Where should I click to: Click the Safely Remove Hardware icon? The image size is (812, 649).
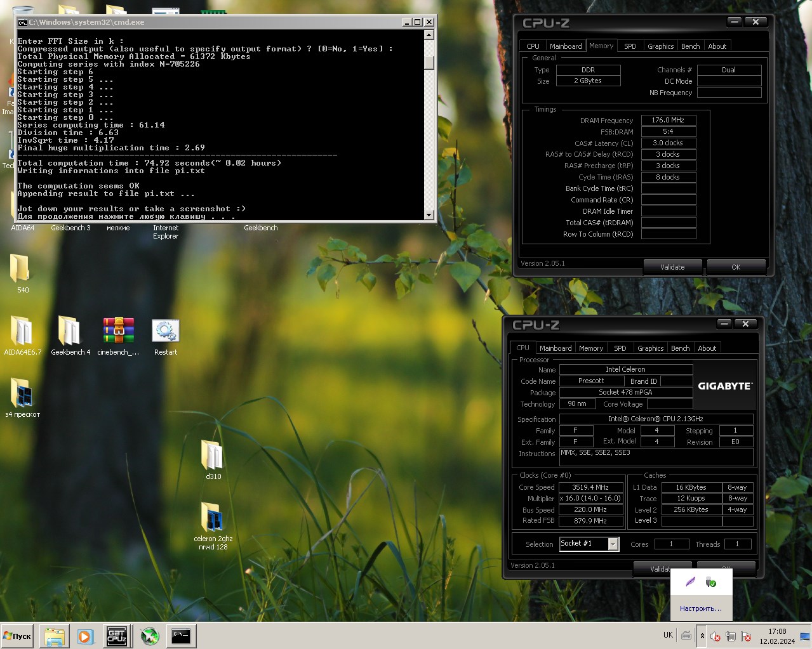point(711,582)
